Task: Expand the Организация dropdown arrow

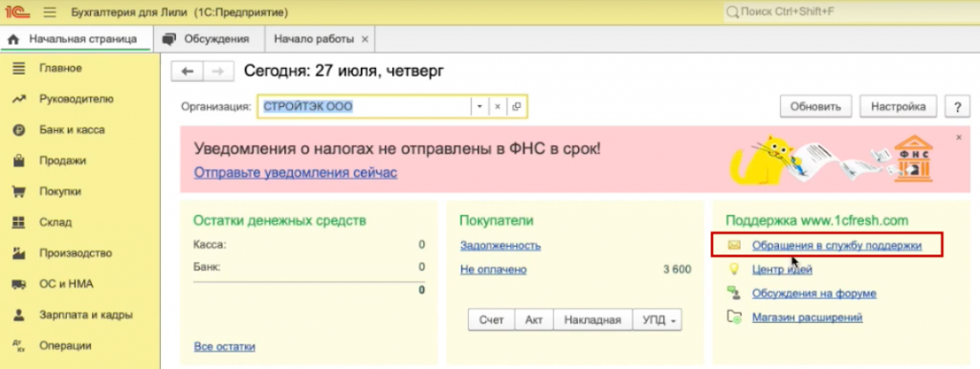Action: point(479,107)
